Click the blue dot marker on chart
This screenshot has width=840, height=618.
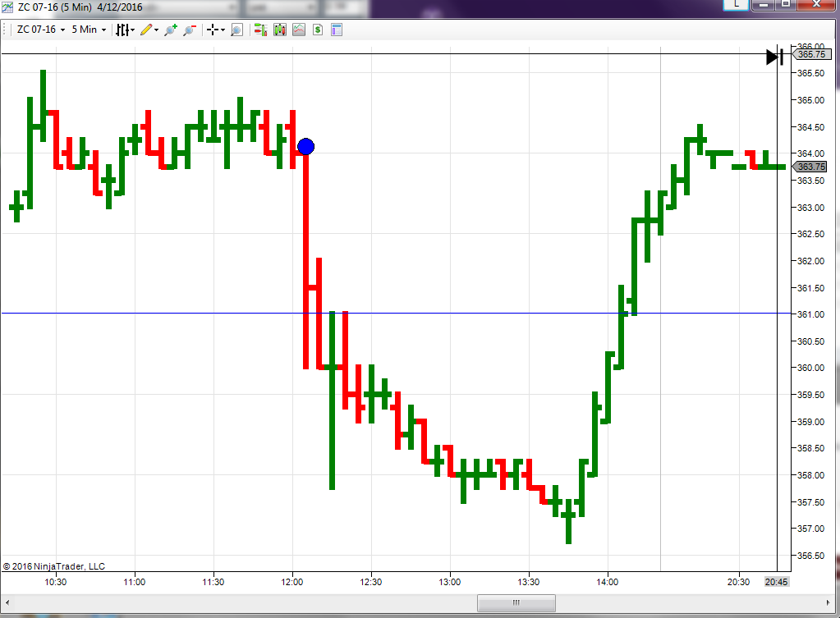pos(306,146)
